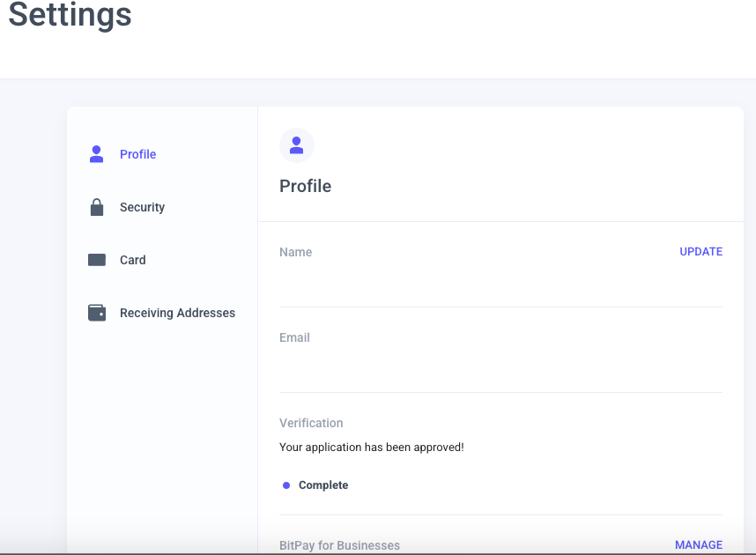
Task: Select the Card icon in the sidebar
Action: pos(96,259)
